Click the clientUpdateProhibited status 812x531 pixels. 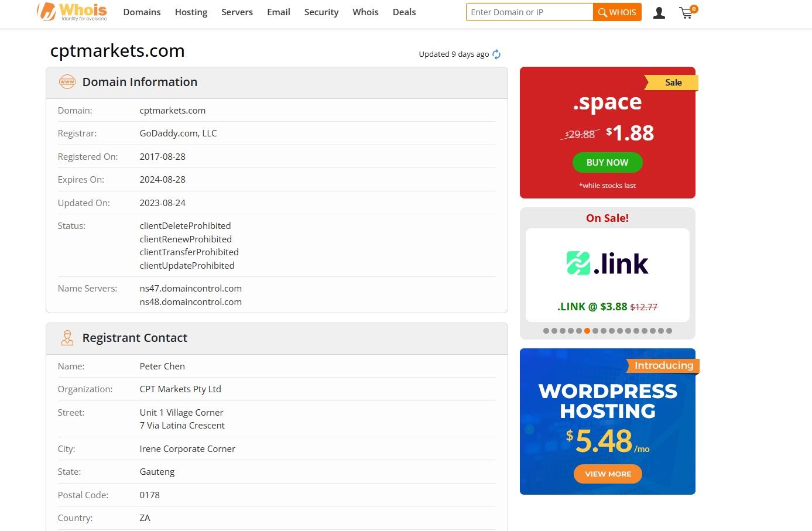pos(187,266)
